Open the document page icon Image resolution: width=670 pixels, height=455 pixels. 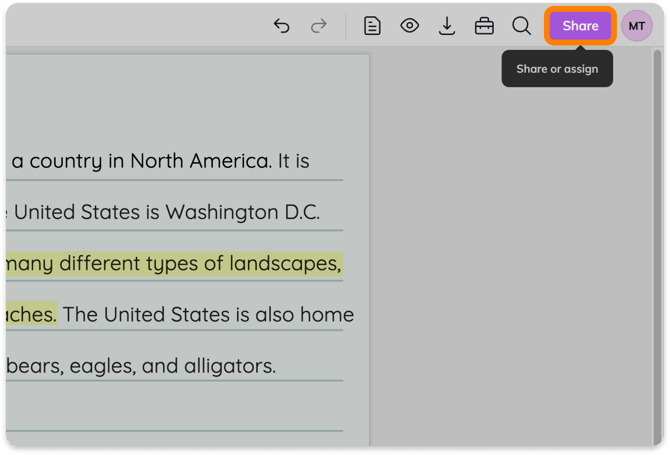coord(372,26)
